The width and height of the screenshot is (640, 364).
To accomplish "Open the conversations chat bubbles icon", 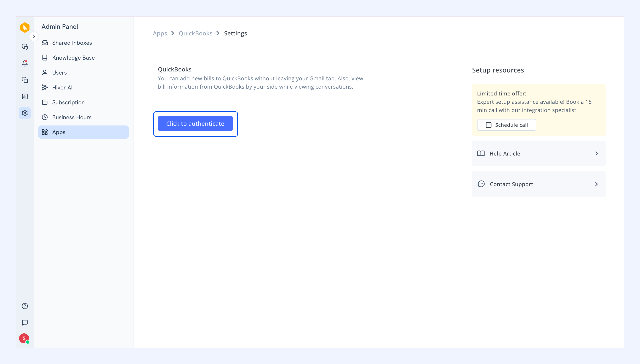I will pos(25,47).
